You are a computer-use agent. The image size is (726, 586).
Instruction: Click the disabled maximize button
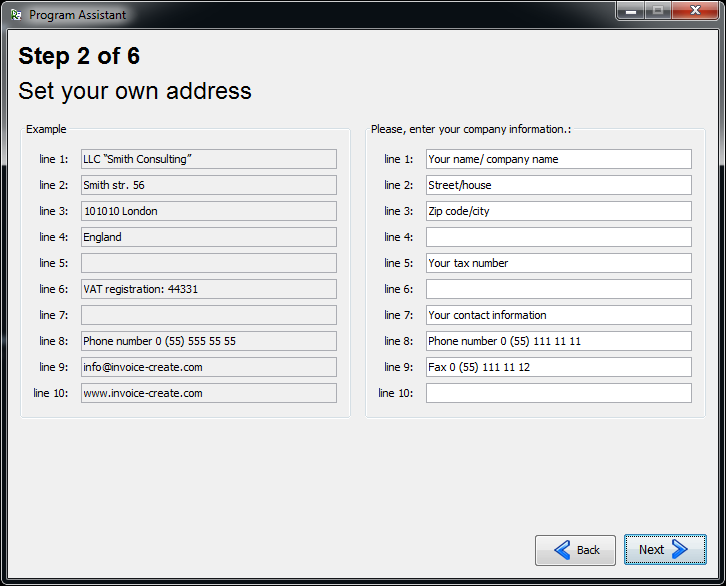658,10
